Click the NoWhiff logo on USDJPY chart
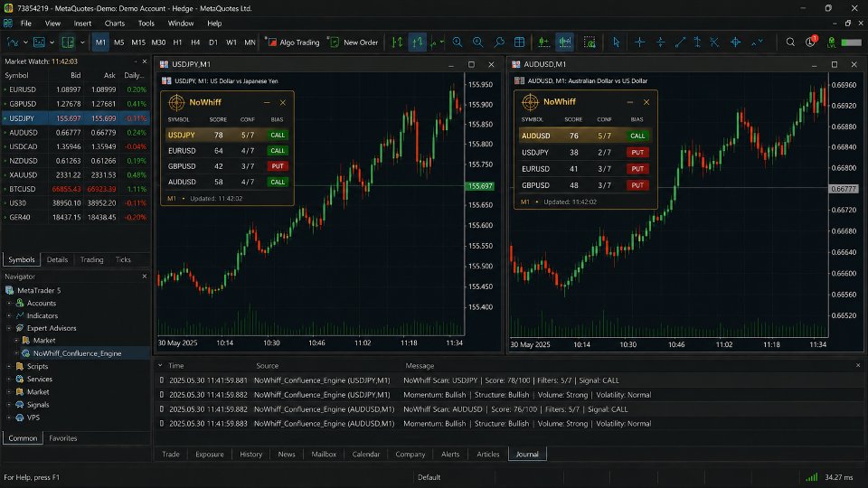Screen dimensions: 868x488 click(176, 102)
